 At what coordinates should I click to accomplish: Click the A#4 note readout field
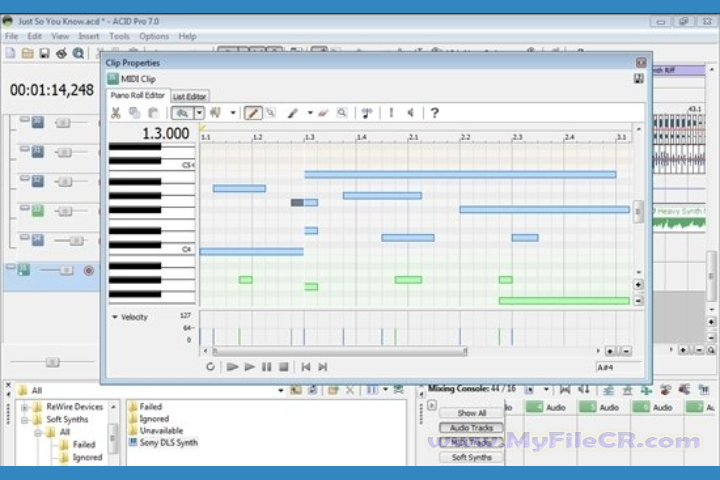tap(618, 367)
